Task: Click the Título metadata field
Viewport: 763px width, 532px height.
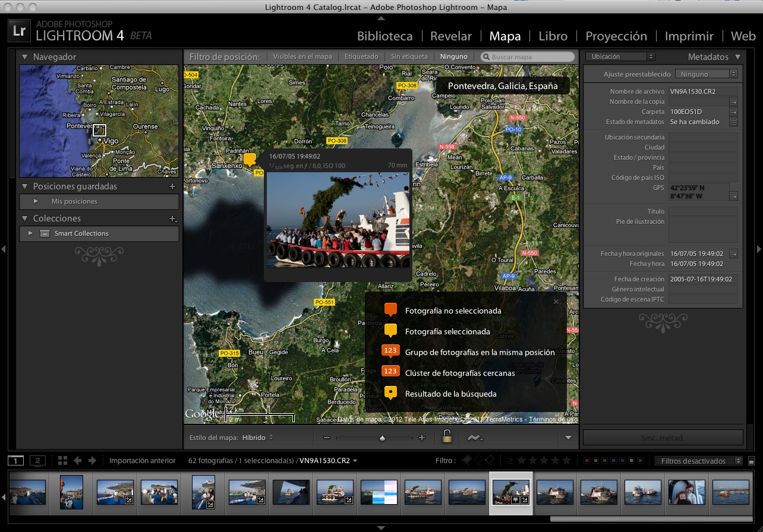Action: pyautogui.click(x=703, y=211)
